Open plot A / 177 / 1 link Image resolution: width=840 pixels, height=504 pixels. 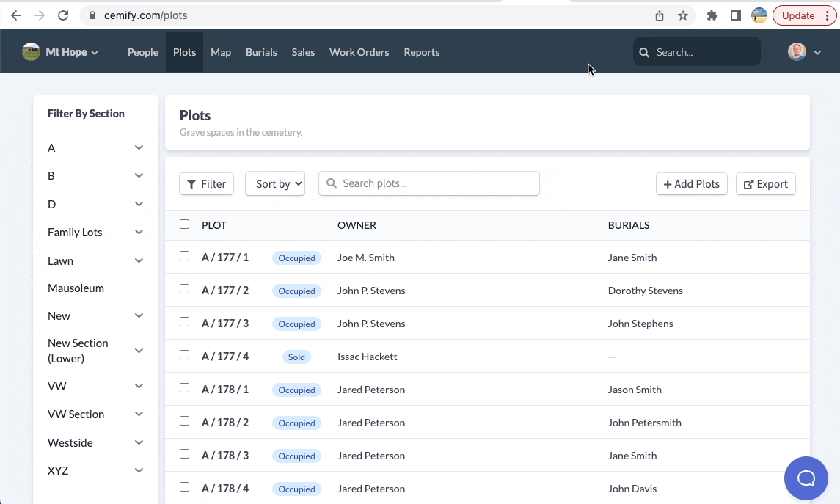[225, 257]
